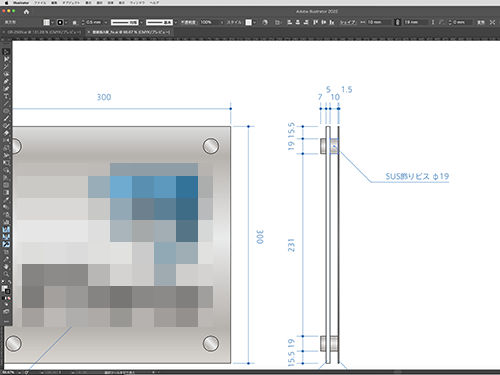Open the recolor artwork wheel icon
The image size is (500, 375).
coord(265,22)
